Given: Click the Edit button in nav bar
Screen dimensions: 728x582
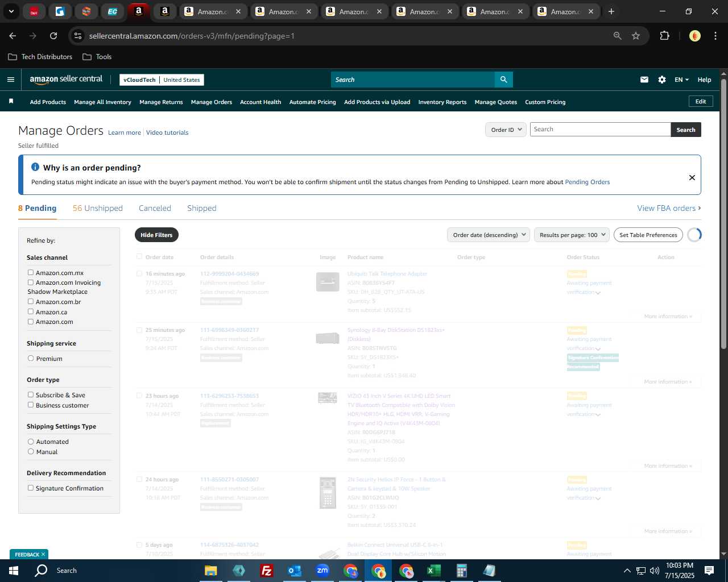Looking at the screenshot, I should click(x=701, y=101).
